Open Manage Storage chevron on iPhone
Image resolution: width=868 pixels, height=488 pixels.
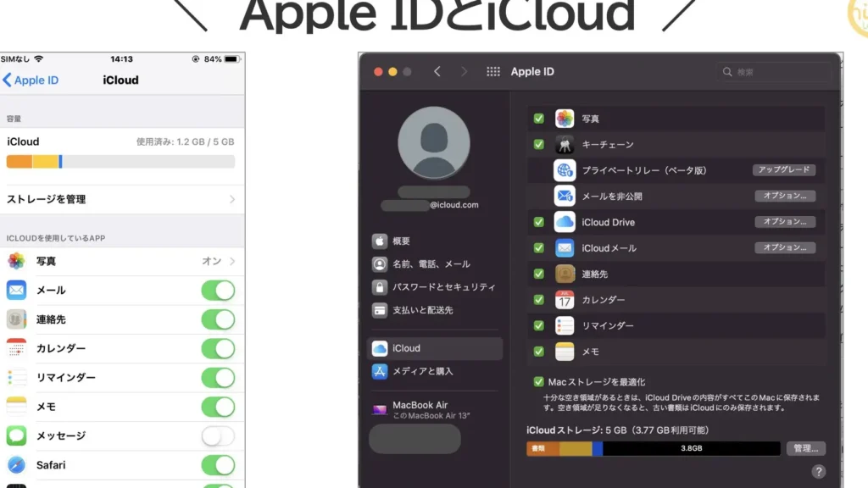[232, 199]
